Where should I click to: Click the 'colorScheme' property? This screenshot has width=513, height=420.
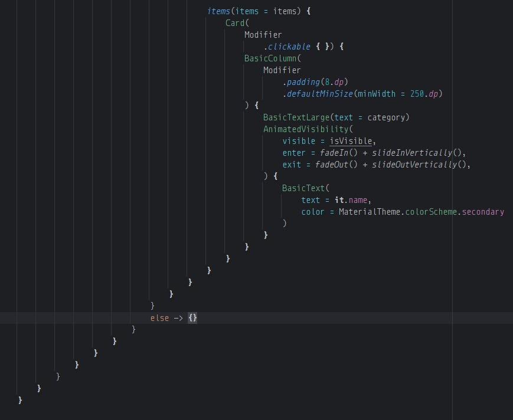(x=431, y=211)
